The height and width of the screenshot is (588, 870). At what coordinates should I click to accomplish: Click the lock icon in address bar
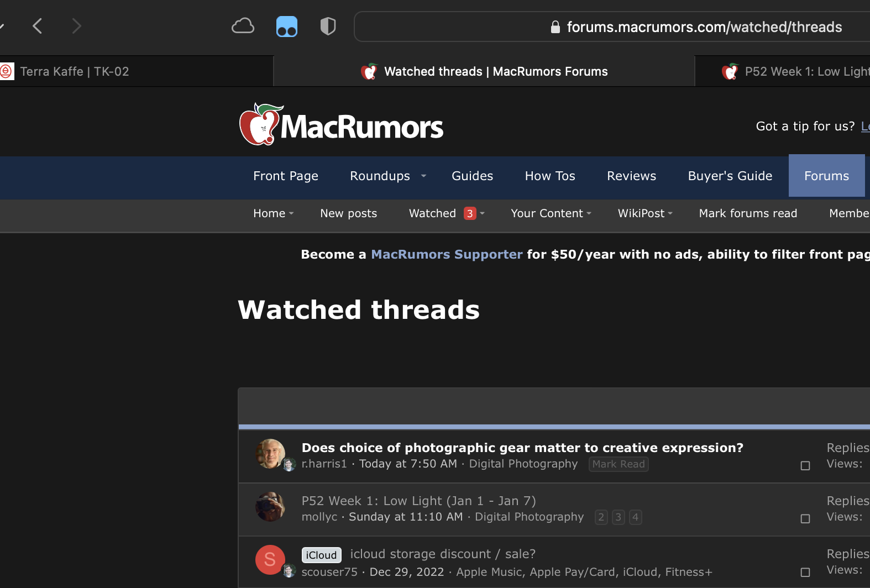pyautogui.click(x=555, y=27)
